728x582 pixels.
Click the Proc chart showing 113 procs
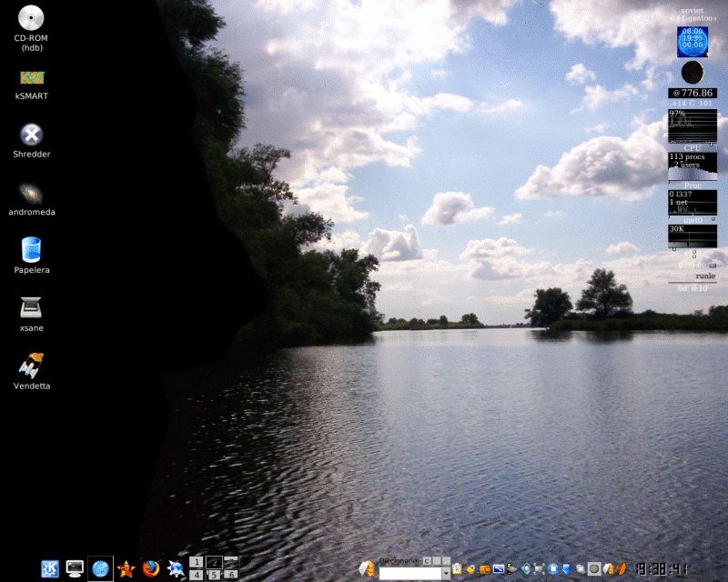pos(693,166)
